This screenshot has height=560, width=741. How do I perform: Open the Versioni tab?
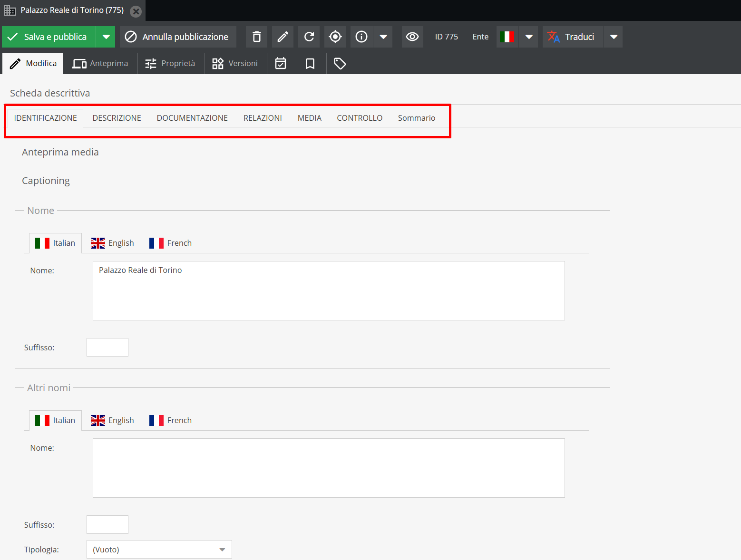[235, 63]
